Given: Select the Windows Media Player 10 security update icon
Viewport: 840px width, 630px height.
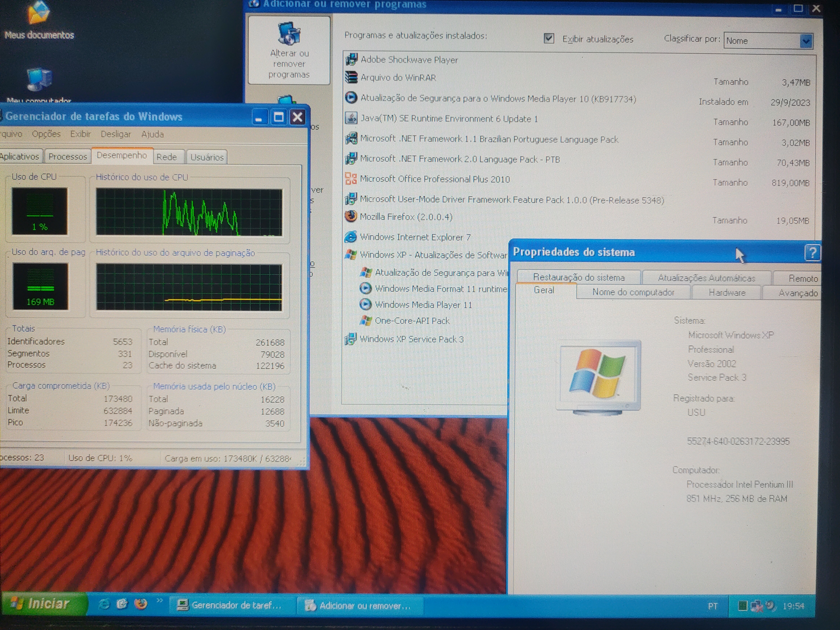Looking at the screenshot, I should pos(351,98).
